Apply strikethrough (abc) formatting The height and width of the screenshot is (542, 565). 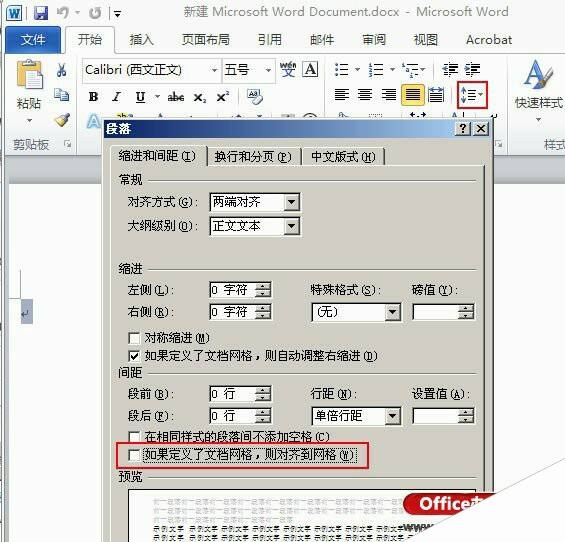pos(176,97)
